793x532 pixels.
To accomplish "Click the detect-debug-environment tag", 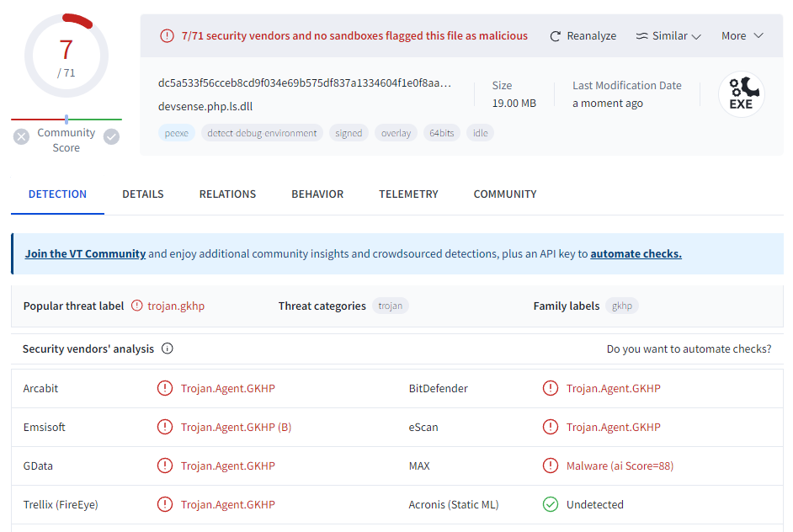I will (x=262, y=133).
